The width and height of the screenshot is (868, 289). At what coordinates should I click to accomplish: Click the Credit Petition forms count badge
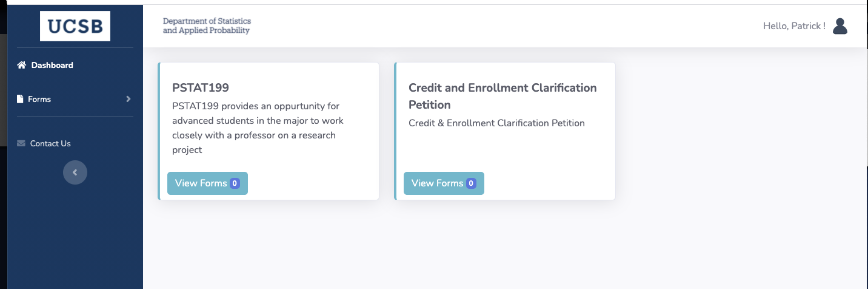pyautogui.click(x=471, y=183)
